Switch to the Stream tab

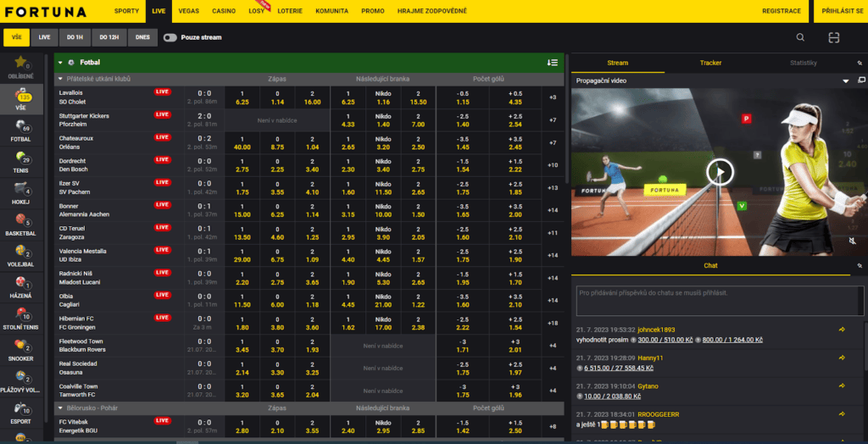617,63
